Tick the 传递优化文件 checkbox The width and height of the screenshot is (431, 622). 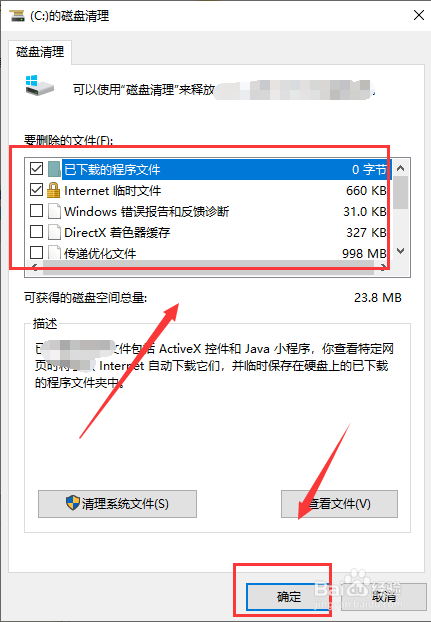coord(36,252)
